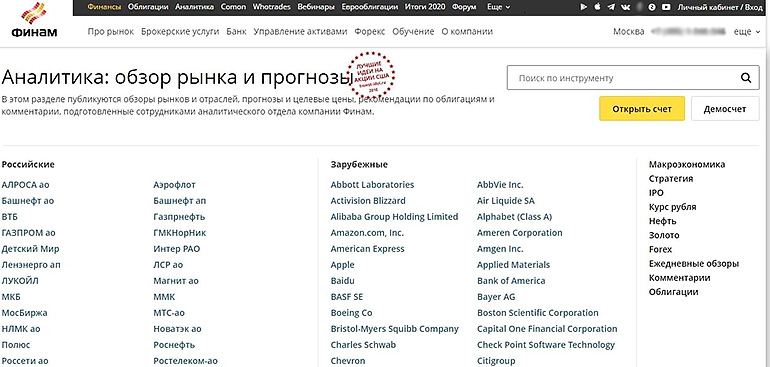Open the Финансы top tab
Viewport: 770px width, 367px height.
pyautogui.click(x=105, y=7)
